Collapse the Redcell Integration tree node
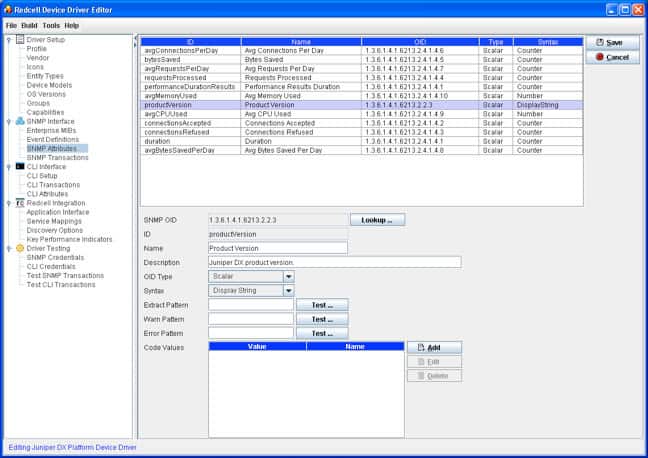 coord(9,203)
